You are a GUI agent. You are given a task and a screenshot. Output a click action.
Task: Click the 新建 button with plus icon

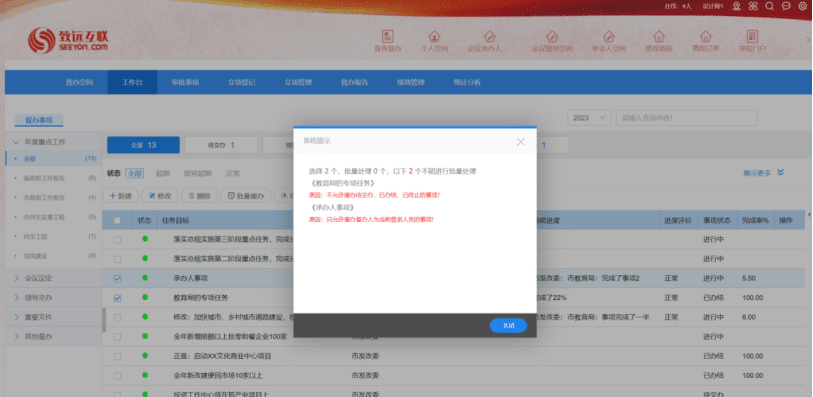coord(121,196)
